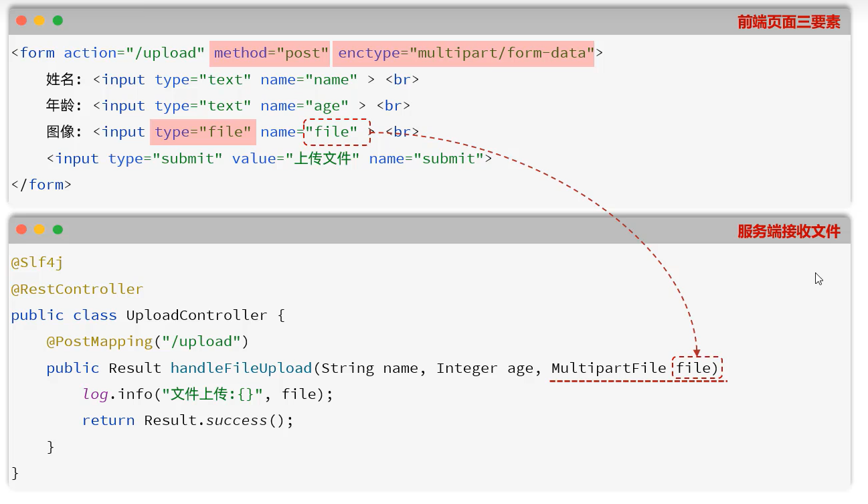Click the 前端页面三要素 title label
The height and width of the screenshot is (504, 868).
(x=788, y=22)
